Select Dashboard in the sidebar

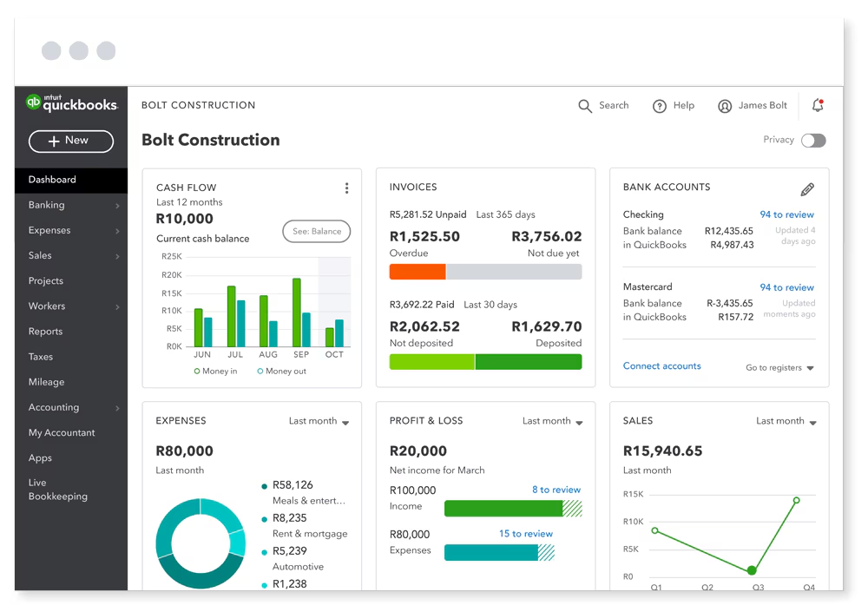coord(71,180)
